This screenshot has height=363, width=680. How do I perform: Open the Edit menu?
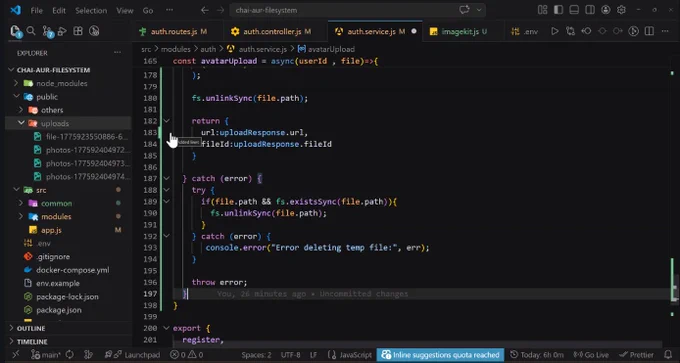[x=59, y=10]
